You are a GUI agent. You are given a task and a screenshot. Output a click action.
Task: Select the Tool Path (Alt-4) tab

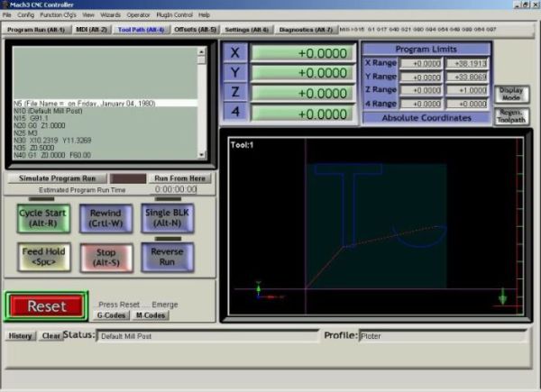click(141, 30)
